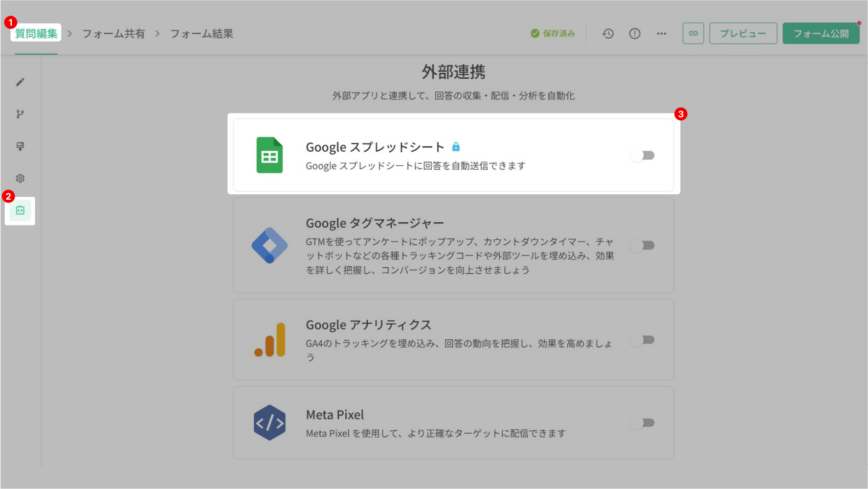Enable the Google タグマネージャー toggle
The width and height of the screenshot is (868, 489).
pyautogui.click(x=643, y=245)
